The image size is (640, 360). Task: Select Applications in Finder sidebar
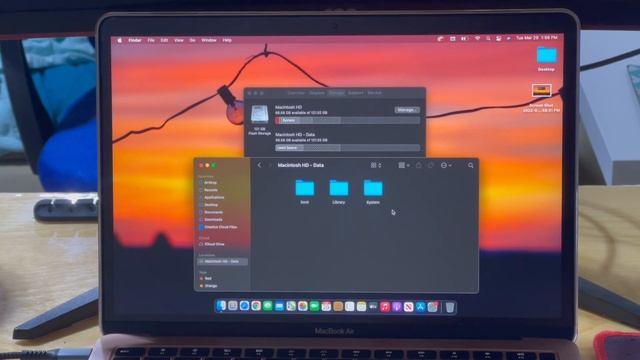click(214, 198)
